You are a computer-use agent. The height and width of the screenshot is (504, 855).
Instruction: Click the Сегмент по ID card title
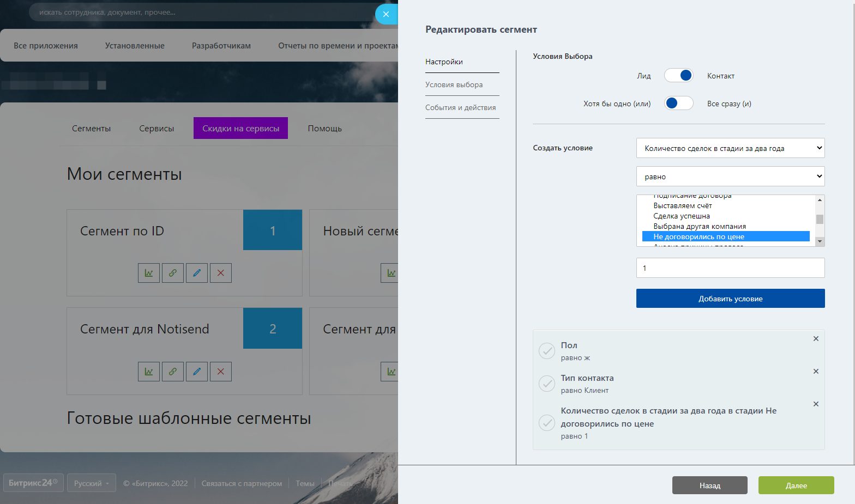[122, 231]
